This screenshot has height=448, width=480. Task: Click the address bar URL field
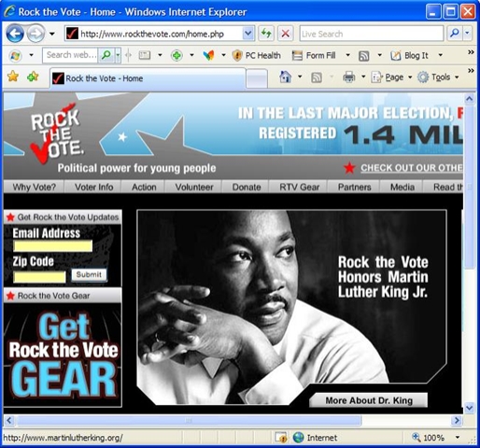[155, 34]
